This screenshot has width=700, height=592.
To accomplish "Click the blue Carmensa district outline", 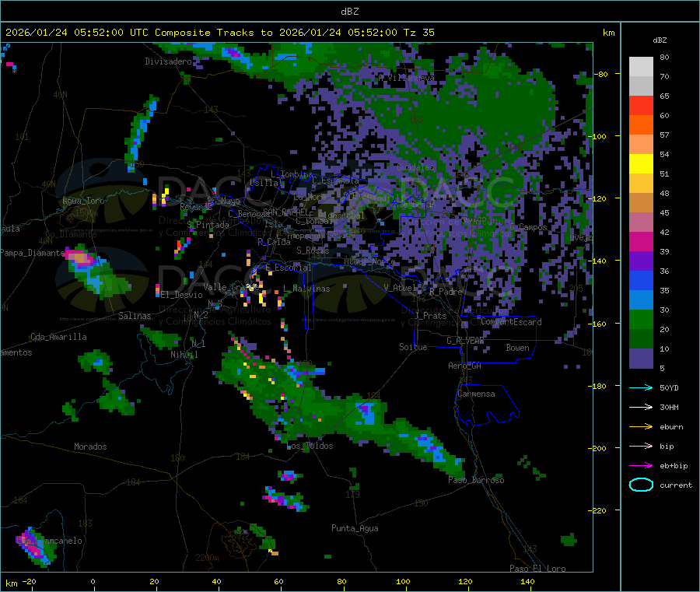I will pyautogui.click(x=487, y=405).
